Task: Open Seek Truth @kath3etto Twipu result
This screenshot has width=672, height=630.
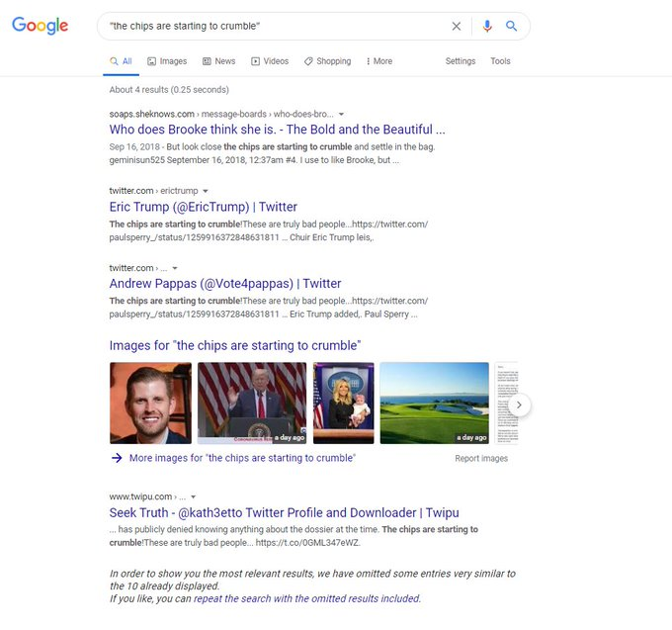Action: pyautogui.click(x=285, y=513)
